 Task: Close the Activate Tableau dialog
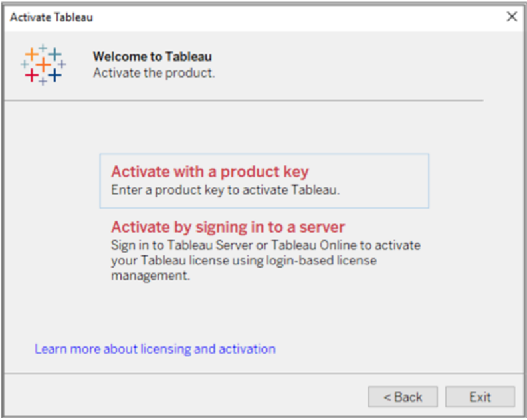click(x=512, y=17)
